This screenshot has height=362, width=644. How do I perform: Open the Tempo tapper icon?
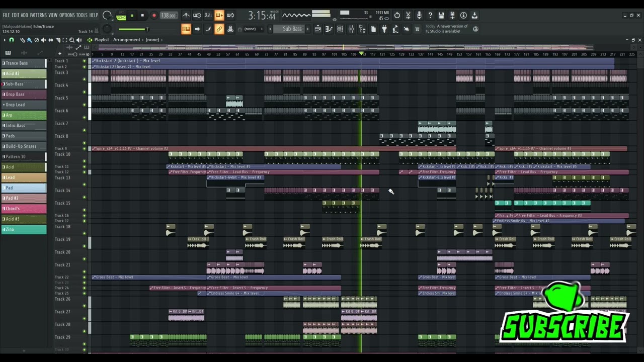pyautogui.click(x=395, y=29)
